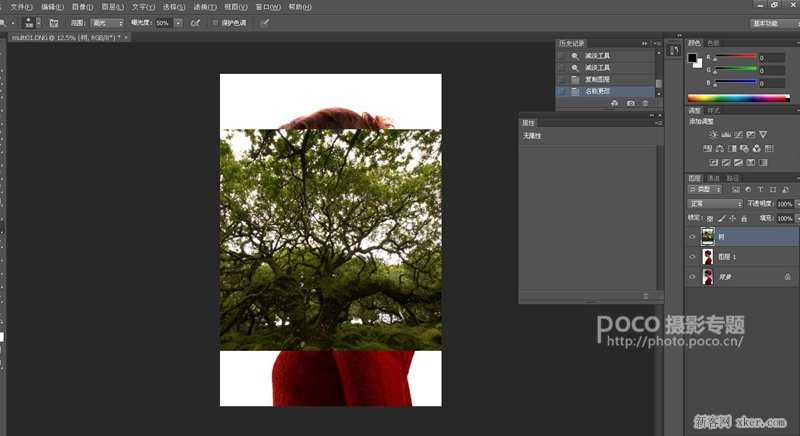Screen dimensions: 800x436
Task: Click the Levels adjustment icon
Action: pos(725,134)
